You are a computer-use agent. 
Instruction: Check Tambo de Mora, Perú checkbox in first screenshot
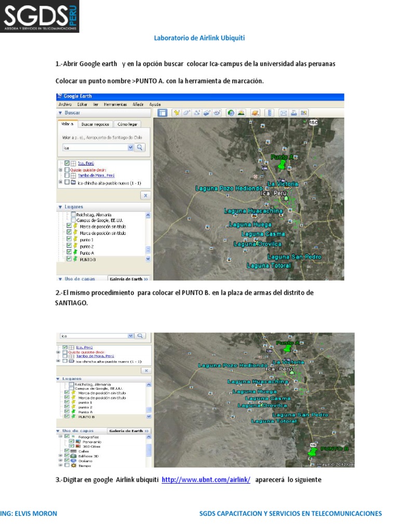tap(67, 176)
